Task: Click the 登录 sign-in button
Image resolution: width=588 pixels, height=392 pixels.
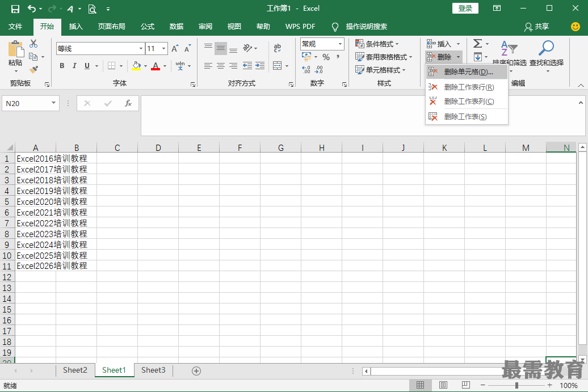Action: [x=465, y=9]
